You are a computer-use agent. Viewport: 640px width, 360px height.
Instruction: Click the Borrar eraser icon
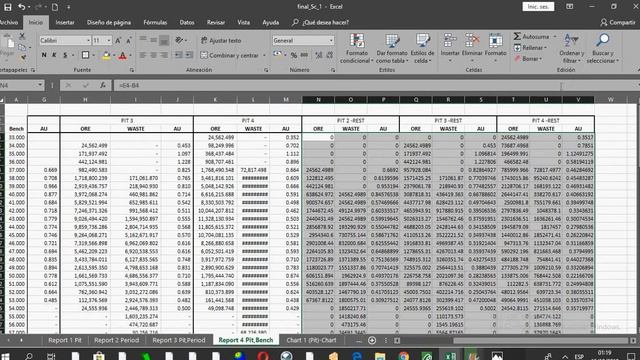(518, 59)
